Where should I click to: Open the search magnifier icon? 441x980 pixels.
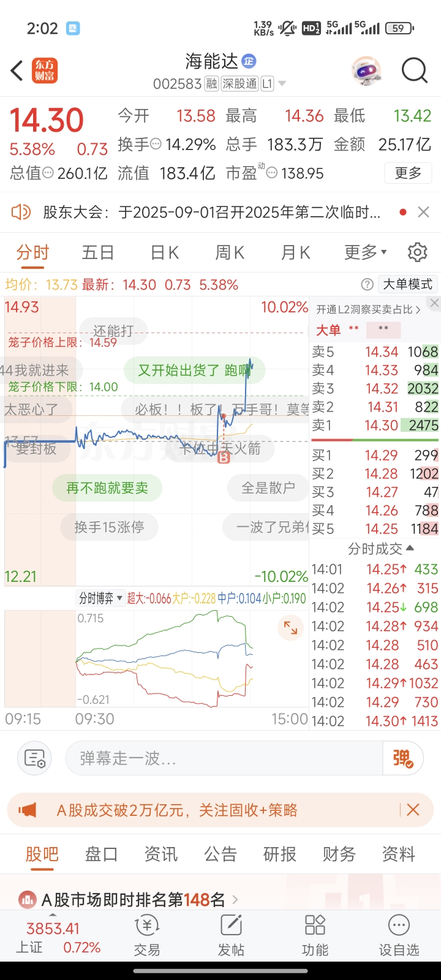pos(415,70)
